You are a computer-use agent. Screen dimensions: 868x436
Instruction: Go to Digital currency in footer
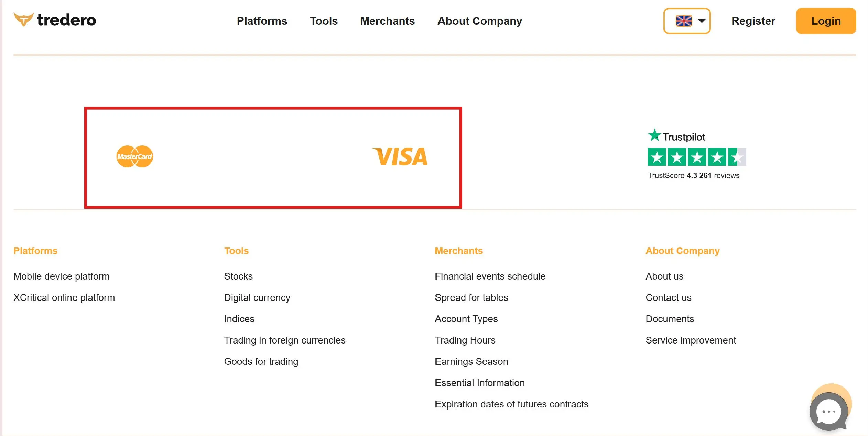click(257, 297)
